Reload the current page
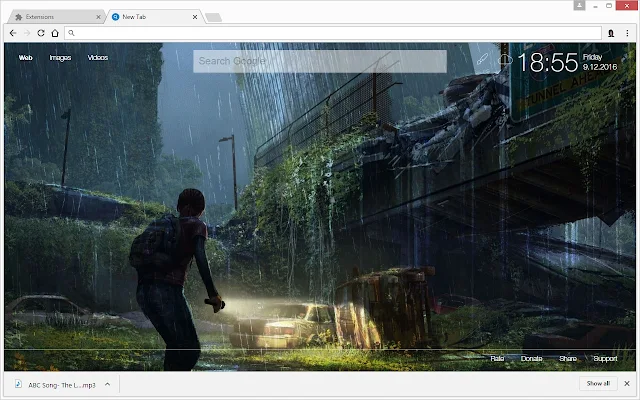640x400 pixels. tap(41, 33)
